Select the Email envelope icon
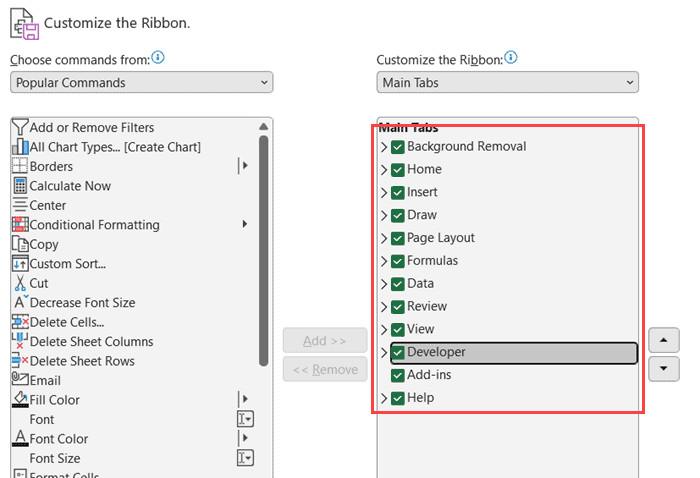 [x=20, y=380]
